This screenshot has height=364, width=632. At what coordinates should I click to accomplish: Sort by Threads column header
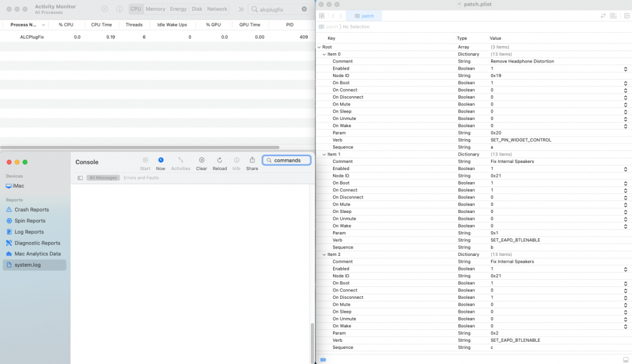(x=134, y=25)
